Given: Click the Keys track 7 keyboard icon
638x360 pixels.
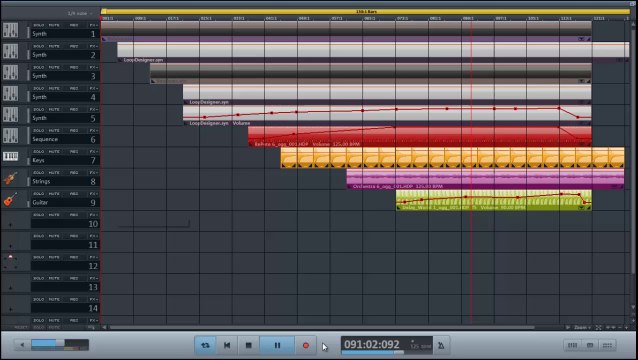Looking at the screenshot, I should click(x=10, y=156).
